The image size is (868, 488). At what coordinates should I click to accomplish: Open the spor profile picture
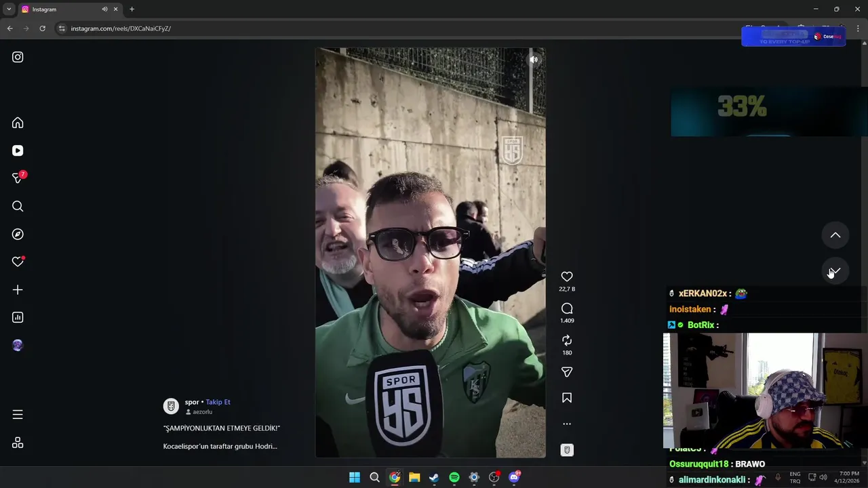pyautogui.click(x=171, y=406)
